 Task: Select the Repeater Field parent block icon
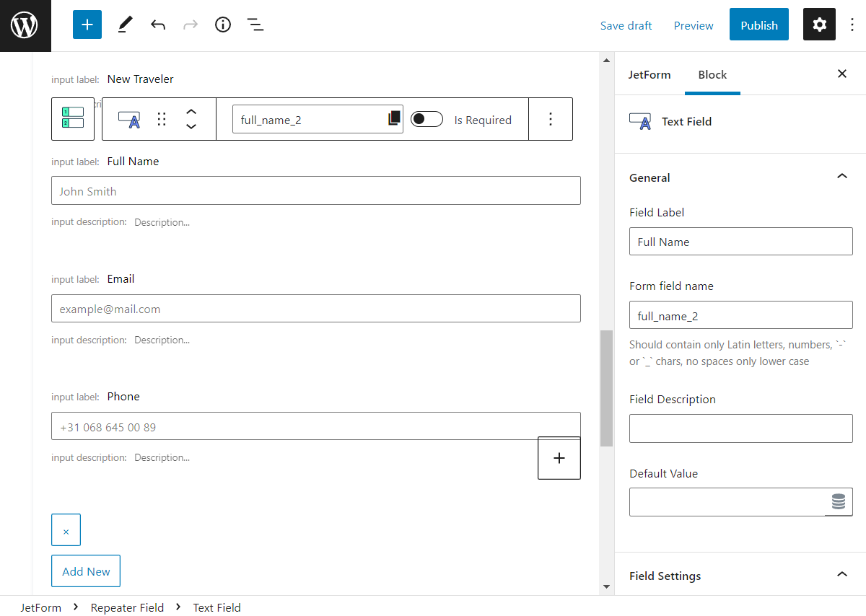click(x=72, y=119)
